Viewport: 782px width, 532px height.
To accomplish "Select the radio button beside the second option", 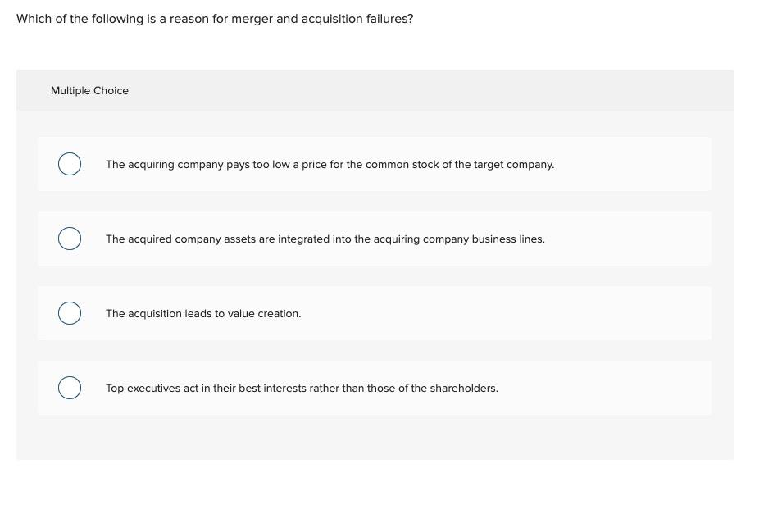I will (70, 239).
